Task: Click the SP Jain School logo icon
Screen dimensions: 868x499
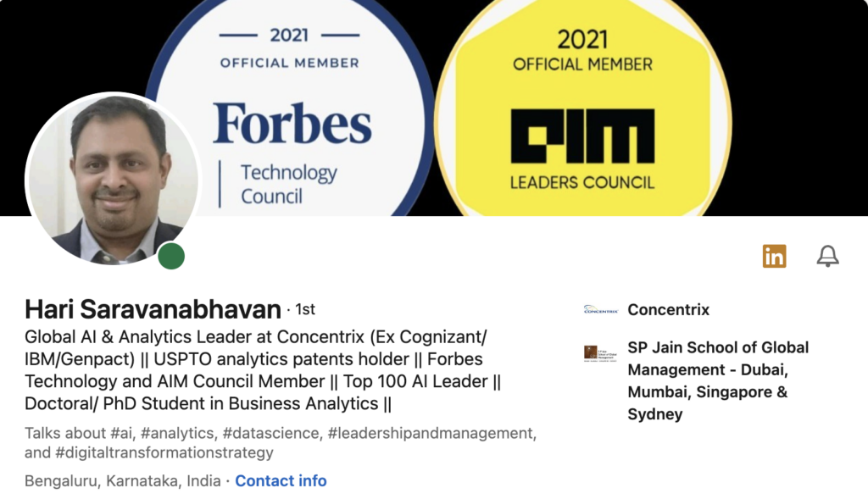Action: point(601,353)
